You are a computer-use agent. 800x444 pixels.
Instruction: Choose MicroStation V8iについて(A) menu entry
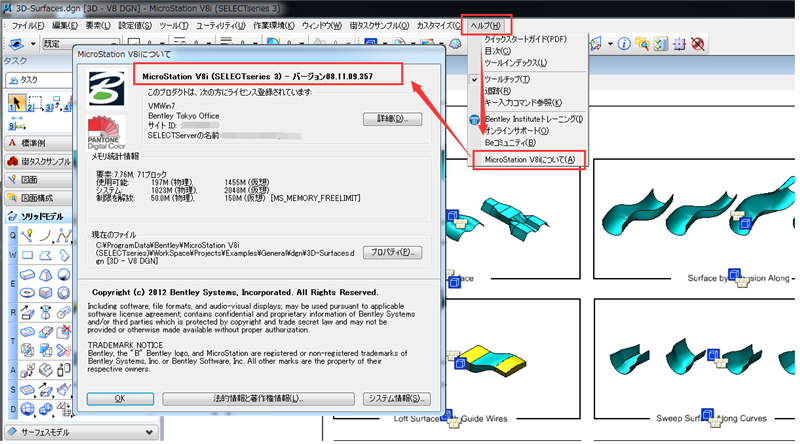[529, 160]
